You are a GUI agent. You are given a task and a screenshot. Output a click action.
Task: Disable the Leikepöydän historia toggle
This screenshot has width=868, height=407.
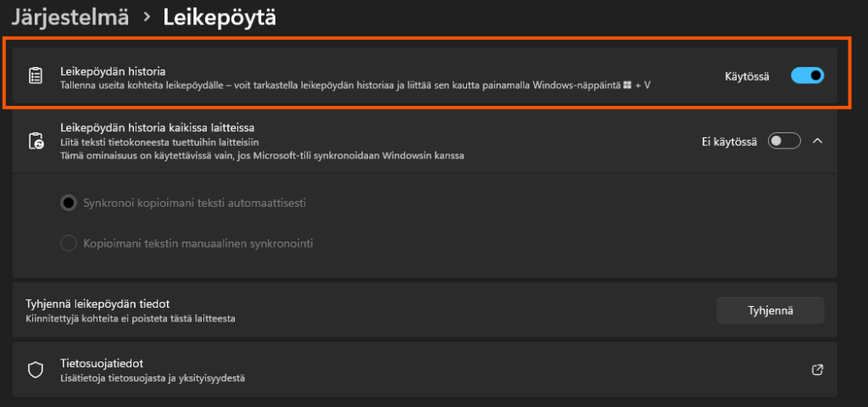point(807,76)
